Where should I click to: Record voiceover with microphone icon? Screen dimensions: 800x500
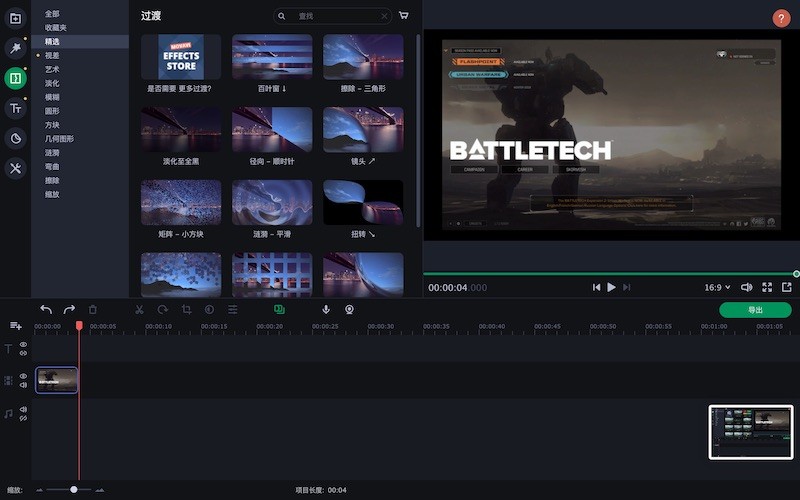[x=326, y=309]
